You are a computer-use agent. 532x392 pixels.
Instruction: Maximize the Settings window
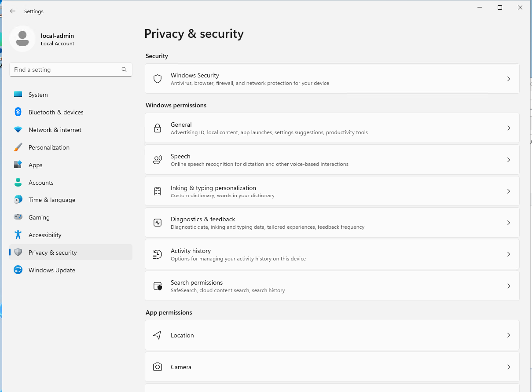point(500,7)
